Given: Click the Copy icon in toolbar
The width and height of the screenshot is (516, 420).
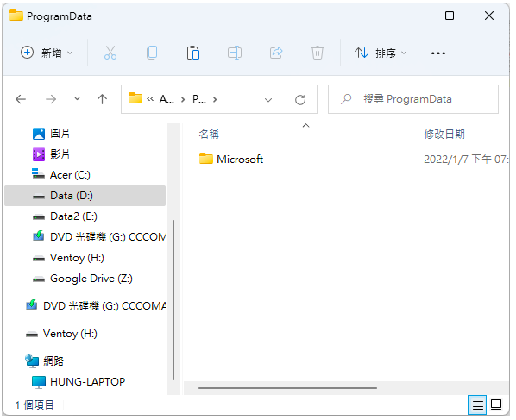Looking at the screenshot, I should pyautogui.click(x=152, y=53).
